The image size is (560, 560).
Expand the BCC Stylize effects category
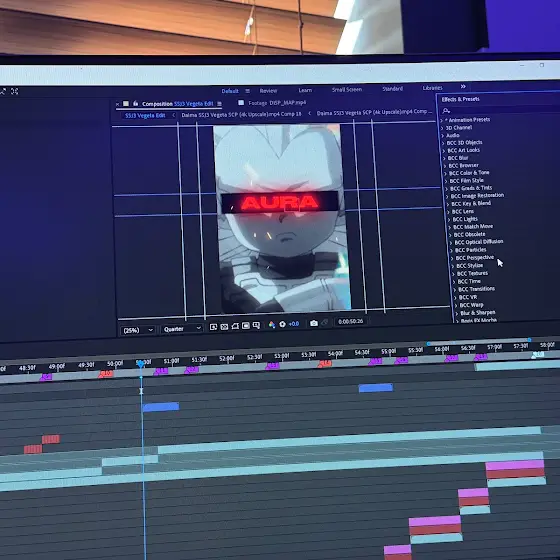469,265
